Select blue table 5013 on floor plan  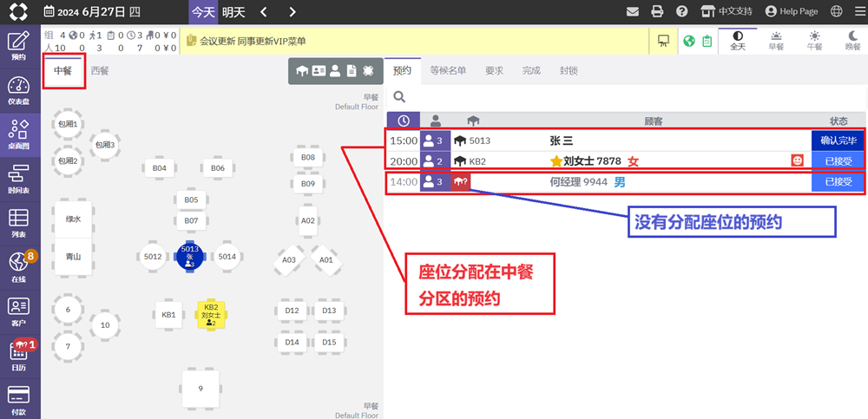point(190,256)
